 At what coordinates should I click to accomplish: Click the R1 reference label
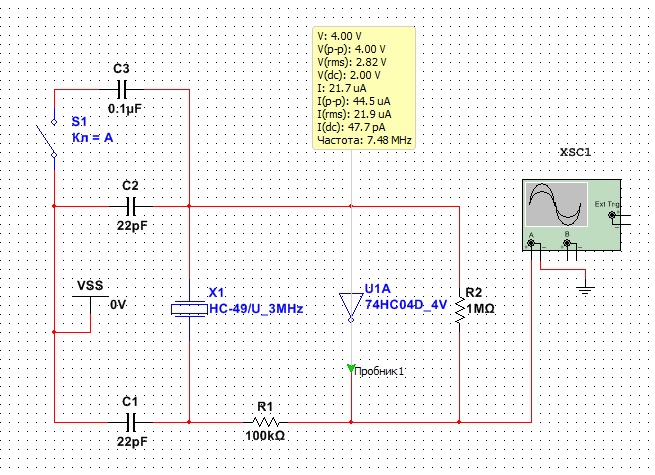coord(265,406)
